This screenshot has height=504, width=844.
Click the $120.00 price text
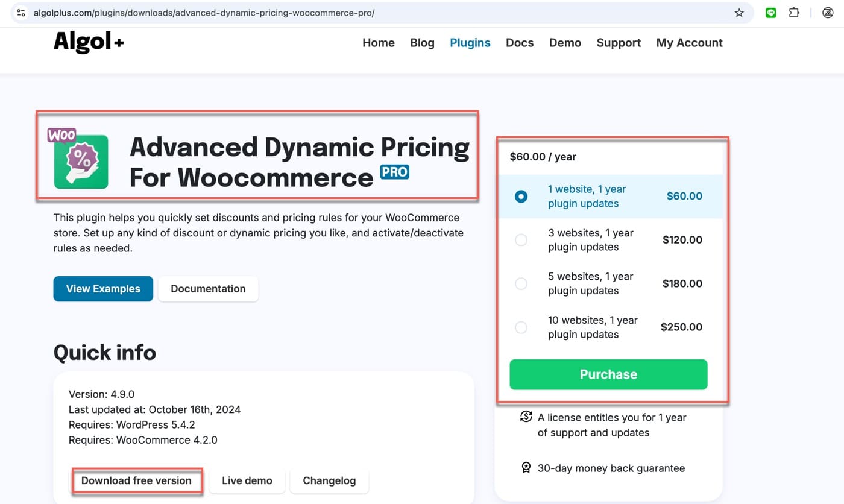(x=682, y=240)
